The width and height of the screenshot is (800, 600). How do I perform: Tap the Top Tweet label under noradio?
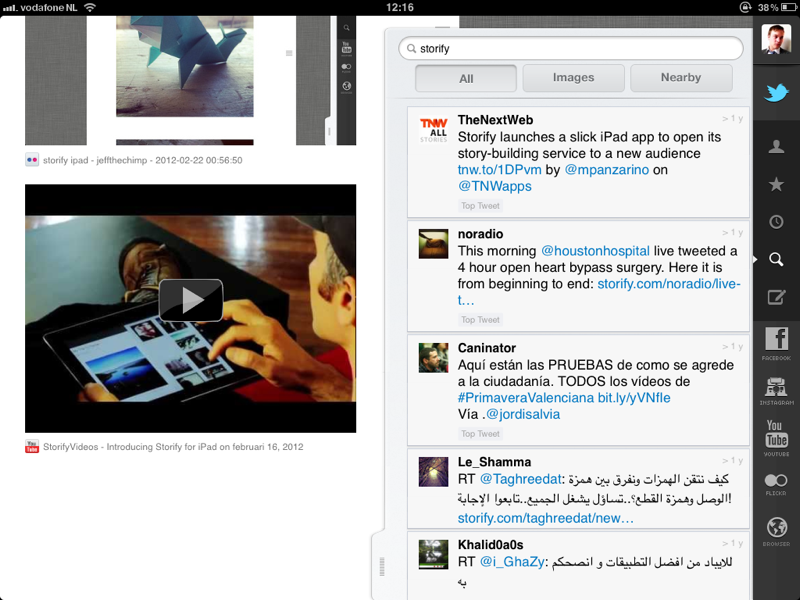coord(480,320)
